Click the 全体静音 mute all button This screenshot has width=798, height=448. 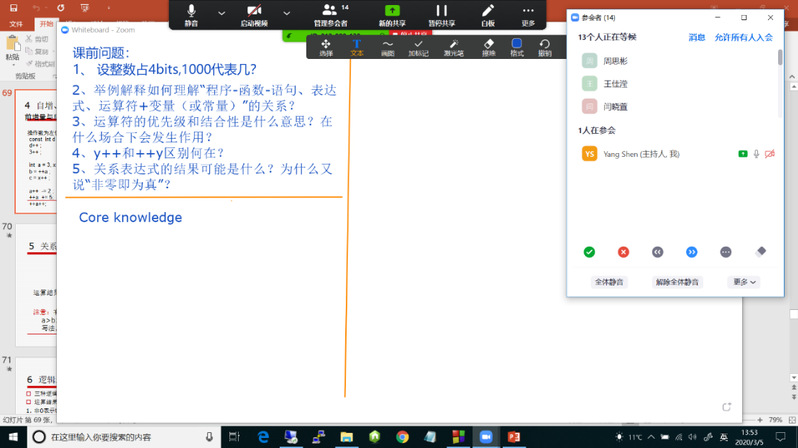608,282
